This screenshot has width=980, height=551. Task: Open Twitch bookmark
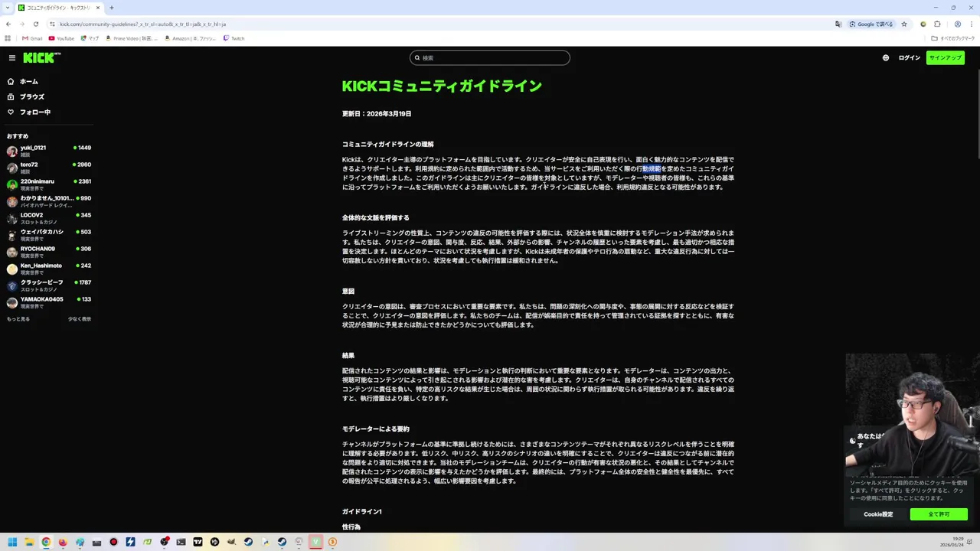[x=234, y=38]
